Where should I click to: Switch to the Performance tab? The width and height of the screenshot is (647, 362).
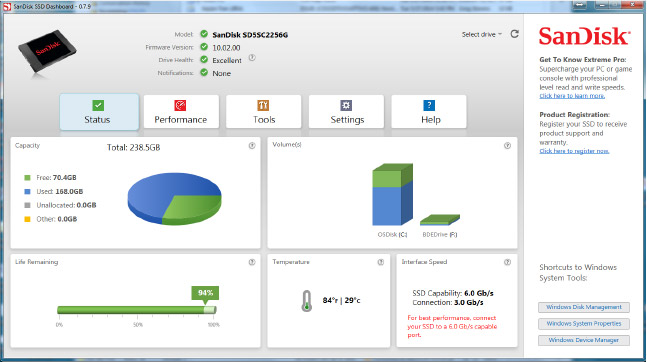coord(181,112)
